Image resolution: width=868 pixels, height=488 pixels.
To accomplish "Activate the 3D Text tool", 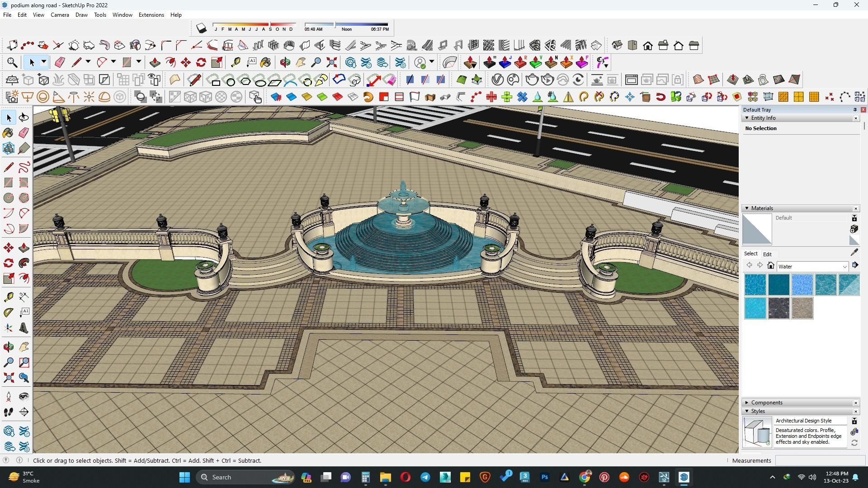I will click(x=24, y=328).
